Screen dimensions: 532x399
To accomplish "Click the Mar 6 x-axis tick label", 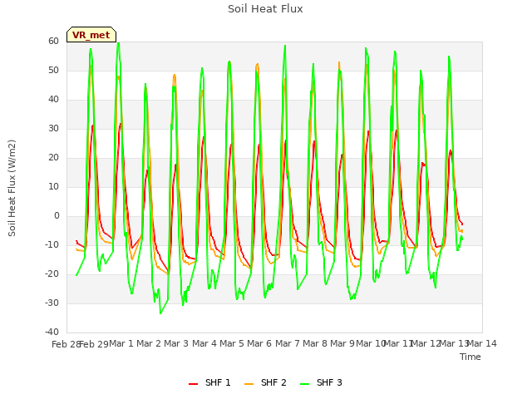I will [259, 343].
